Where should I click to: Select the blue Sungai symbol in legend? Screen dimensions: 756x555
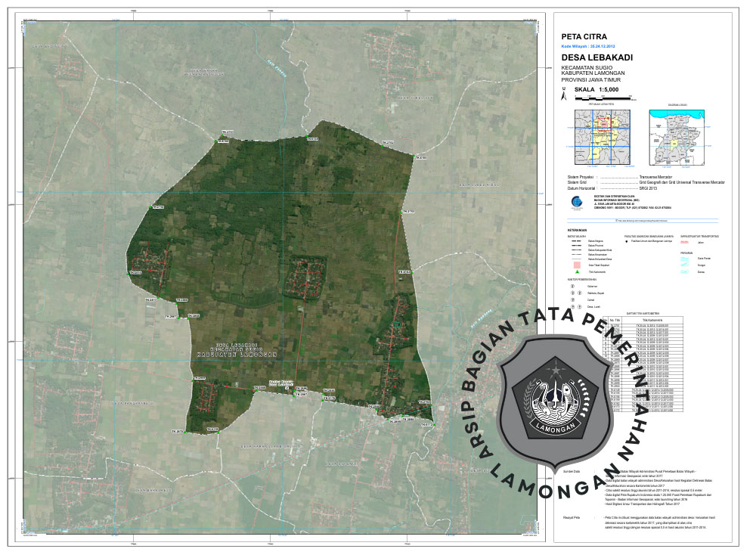tap(686, 265)
